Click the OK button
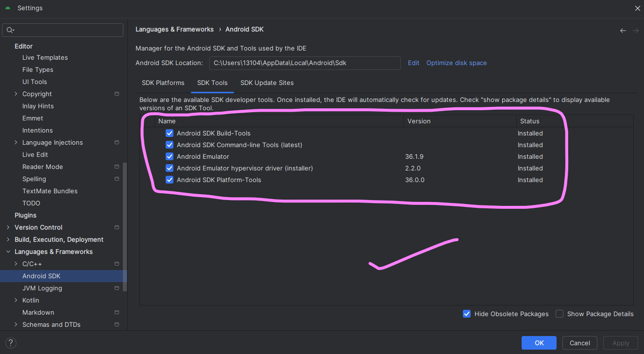The width and height of the screenshot is (644, 354). click(x=539, y=343)
